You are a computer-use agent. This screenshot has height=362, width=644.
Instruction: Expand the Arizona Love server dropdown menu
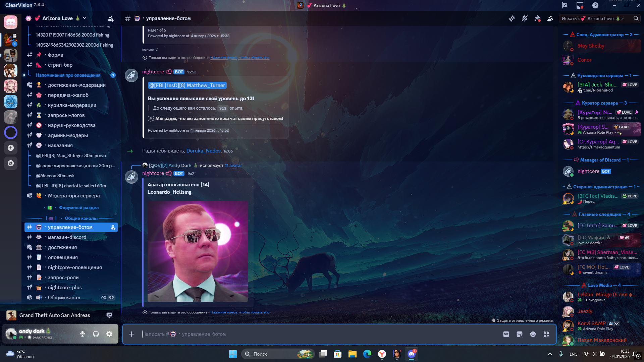coord(85,18)
